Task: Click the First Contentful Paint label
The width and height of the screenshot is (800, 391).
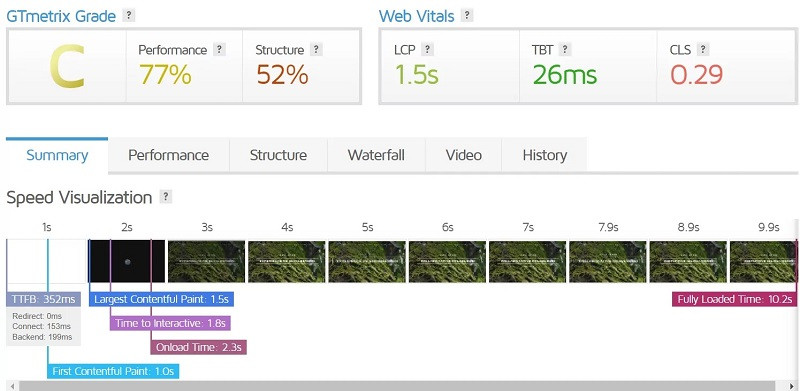Action: coord(113,371)
